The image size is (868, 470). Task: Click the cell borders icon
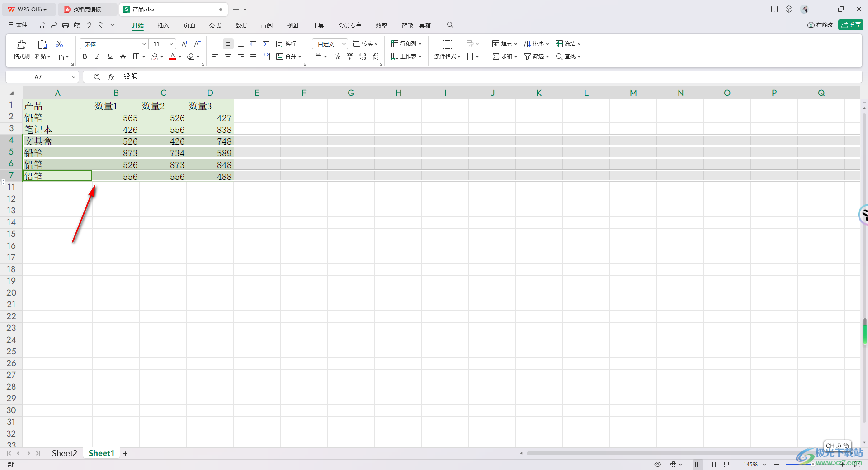tap(136, 56)
